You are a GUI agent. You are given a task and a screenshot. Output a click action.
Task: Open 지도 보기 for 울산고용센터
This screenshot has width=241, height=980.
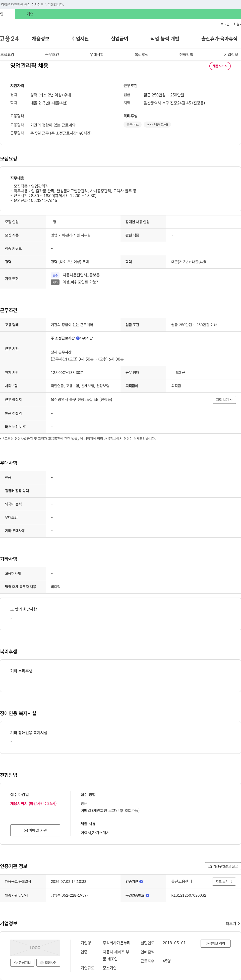point(224,882)
